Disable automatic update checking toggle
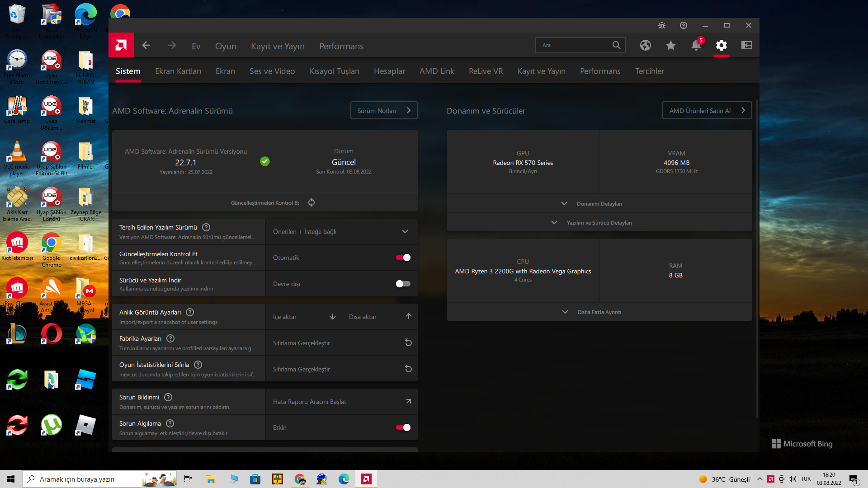Screen dimensions: 868x488 (403, 258)
